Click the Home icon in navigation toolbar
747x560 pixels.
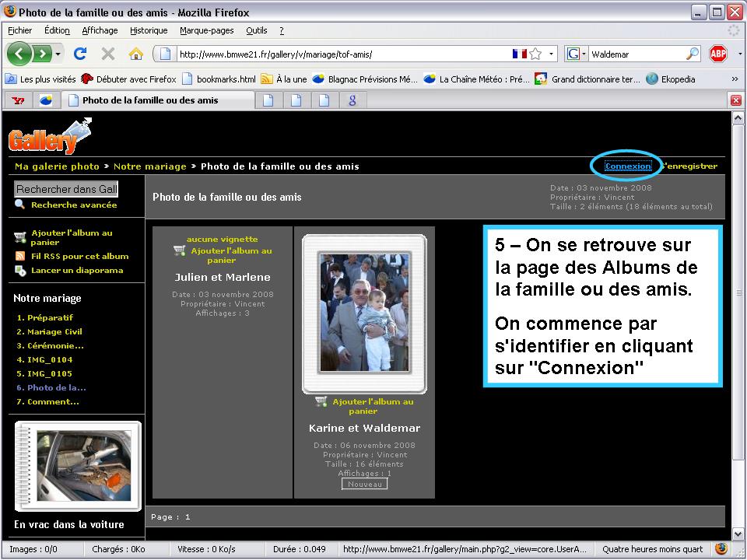135,54
